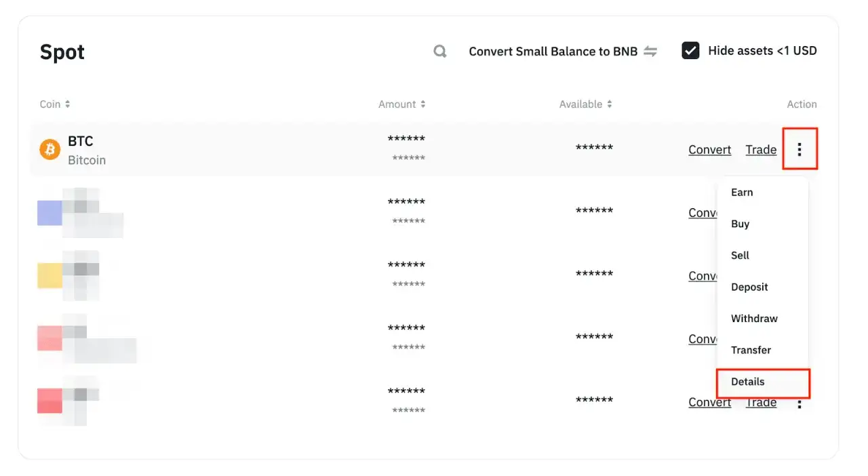Click the search magnifier icon

pos(440,52)
